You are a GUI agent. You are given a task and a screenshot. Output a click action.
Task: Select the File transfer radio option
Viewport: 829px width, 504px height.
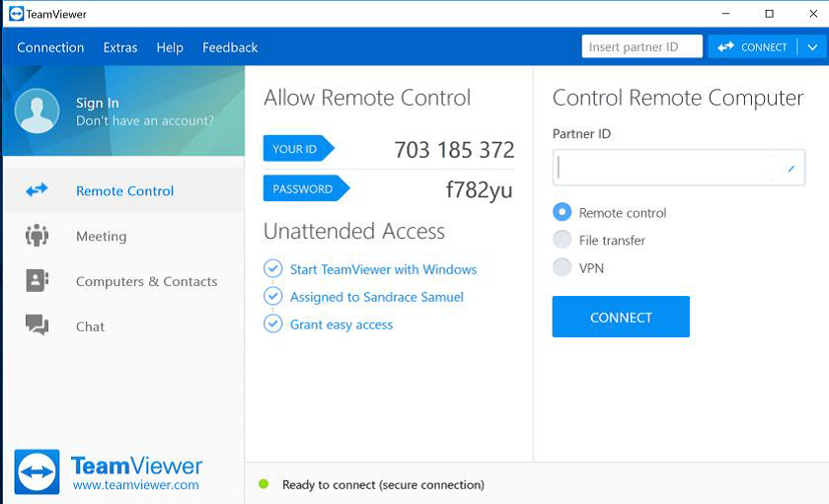point(562,240)
